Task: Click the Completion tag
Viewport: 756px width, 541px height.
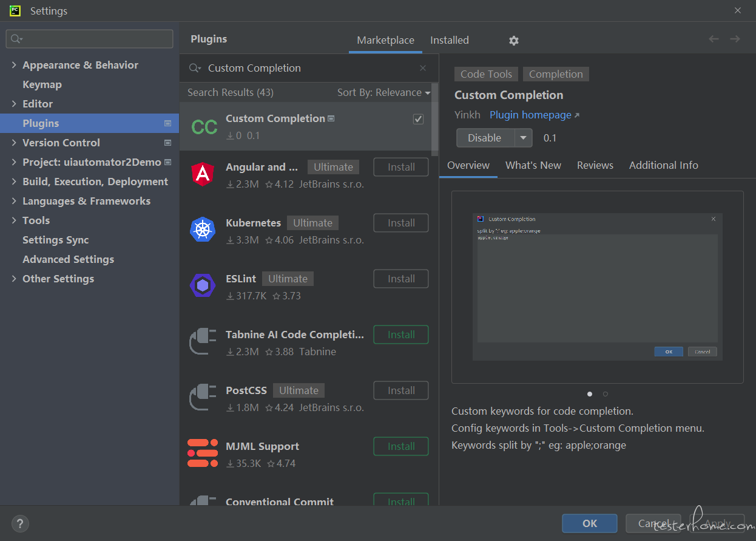Action: 556,74
